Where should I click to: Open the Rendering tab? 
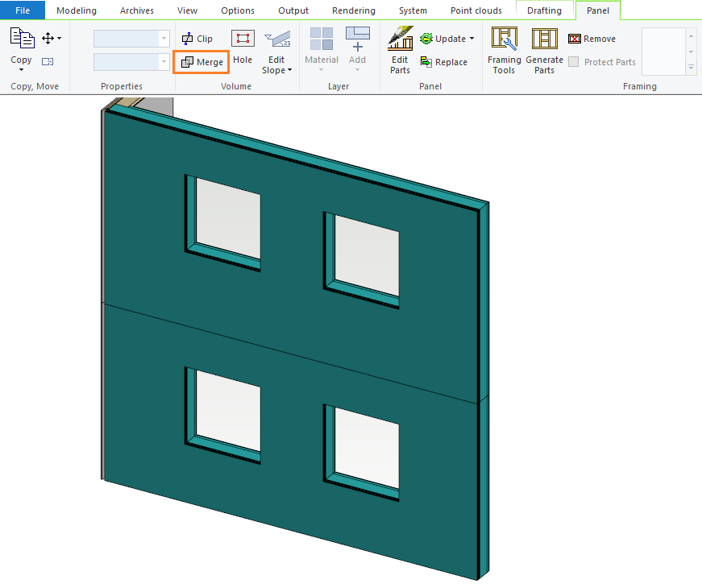click(x=354, y=10)
